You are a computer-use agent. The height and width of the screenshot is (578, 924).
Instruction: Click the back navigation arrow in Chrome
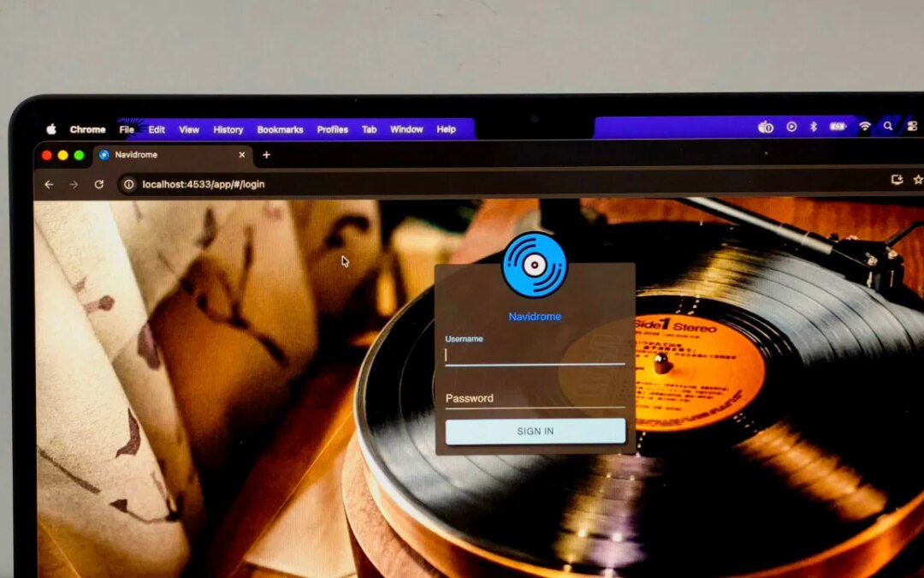coord(49,184)
